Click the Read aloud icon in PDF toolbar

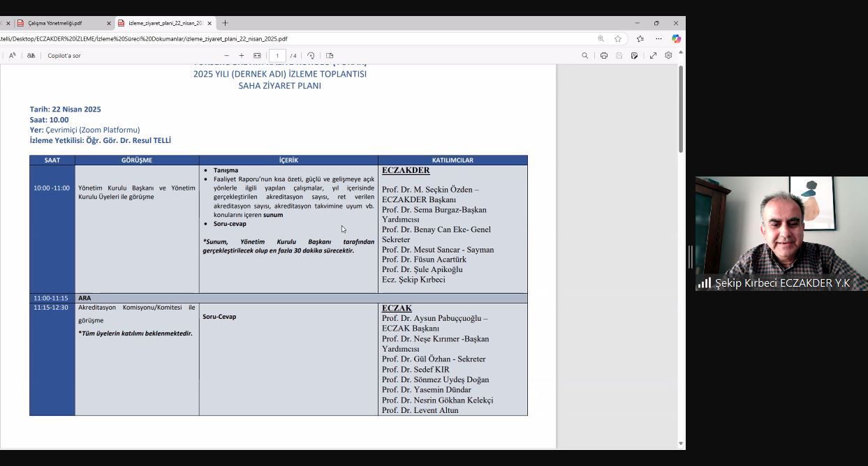(x=13, y=56)
